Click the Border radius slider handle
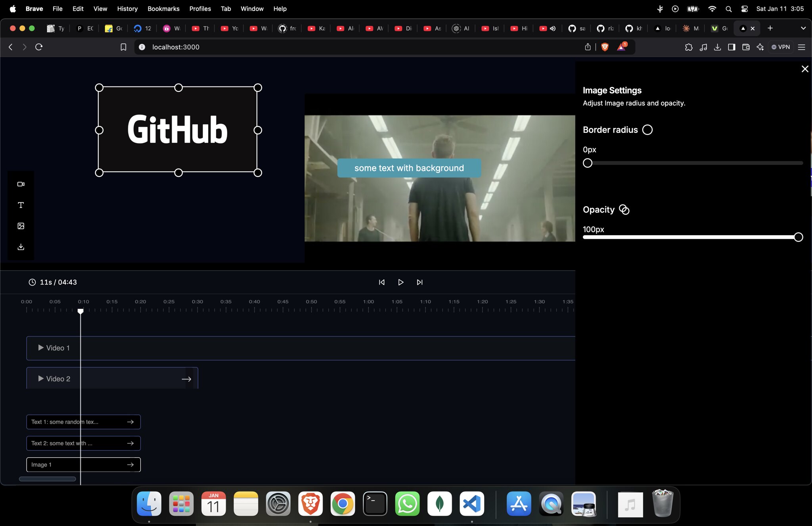 [x=588, y=163]
